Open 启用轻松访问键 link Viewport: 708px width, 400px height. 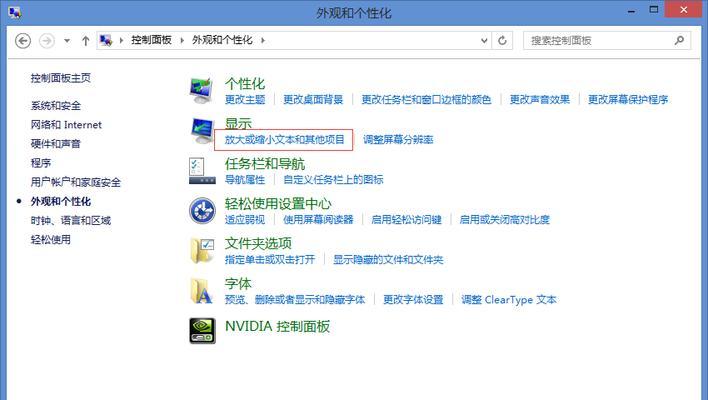406,220
